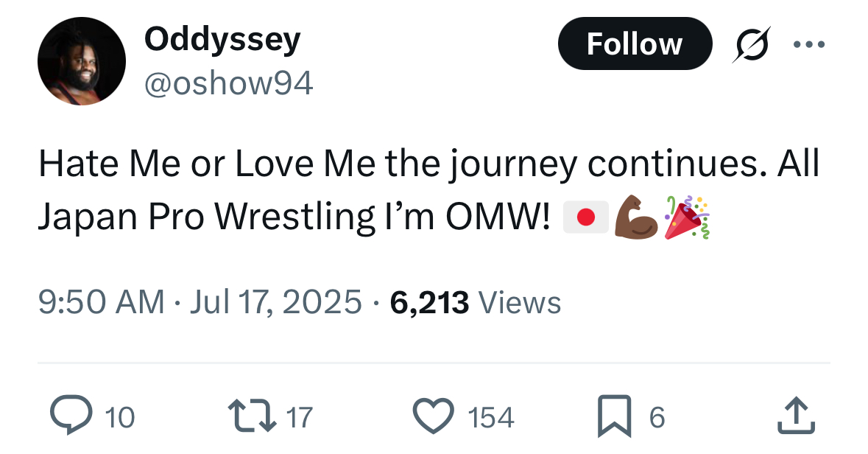This screenshot has width=868, height=454.
Task: Click the bookmark count of 6
Action: [657, 418]
